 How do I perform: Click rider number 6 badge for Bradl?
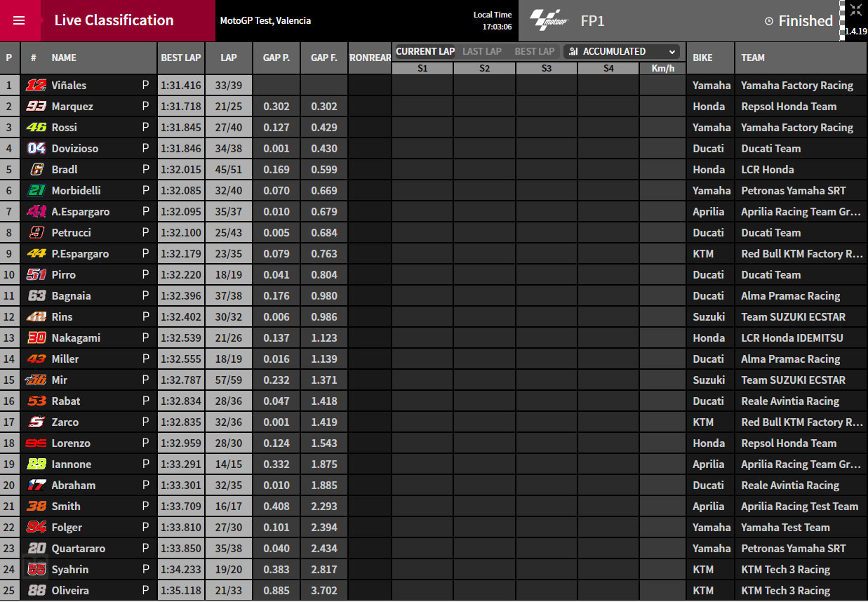click(x=37, y=169)
